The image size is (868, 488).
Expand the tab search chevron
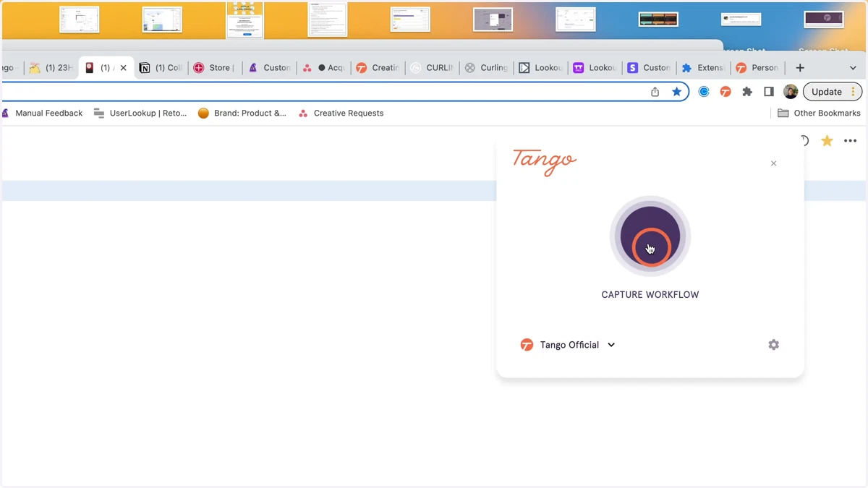click(853, 68)
